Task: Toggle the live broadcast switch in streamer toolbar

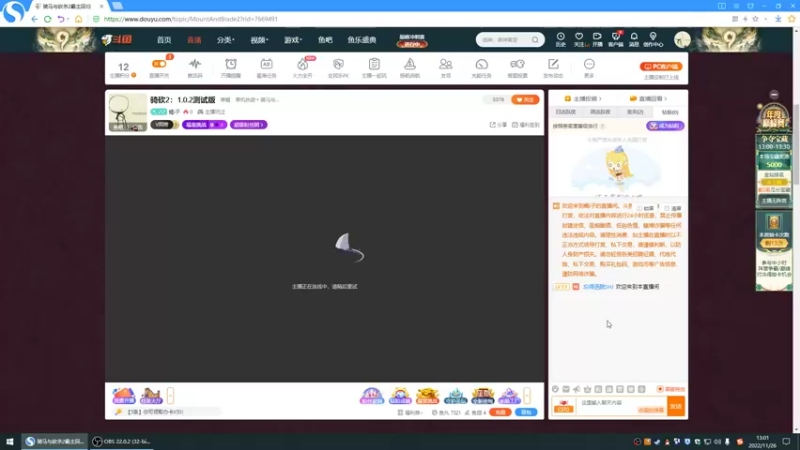Action: [159, 64]
